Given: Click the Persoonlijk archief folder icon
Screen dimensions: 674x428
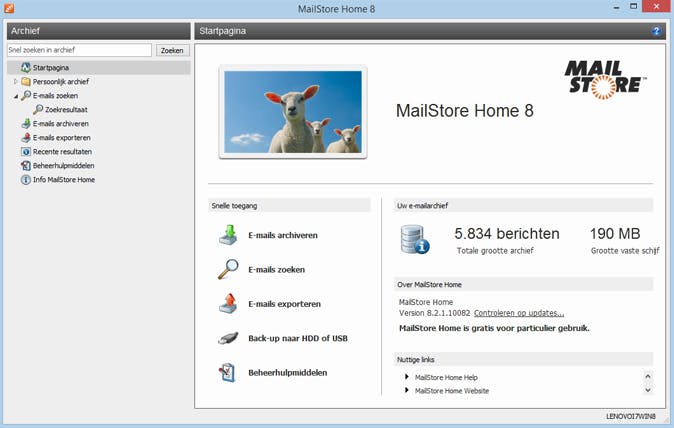Looking at the screenshot, I should click(26, 82).
